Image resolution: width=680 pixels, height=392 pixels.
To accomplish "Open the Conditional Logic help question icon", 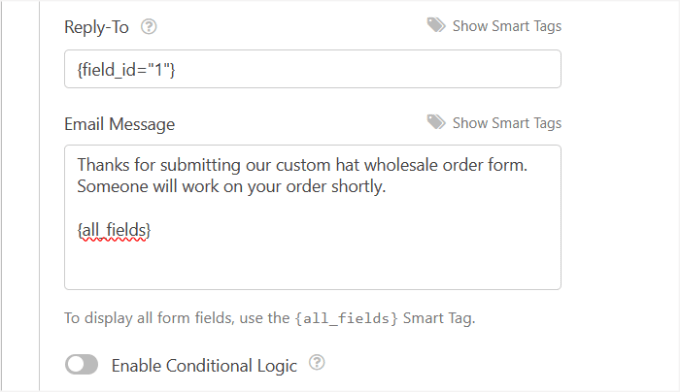I will (x=317, y=362).
